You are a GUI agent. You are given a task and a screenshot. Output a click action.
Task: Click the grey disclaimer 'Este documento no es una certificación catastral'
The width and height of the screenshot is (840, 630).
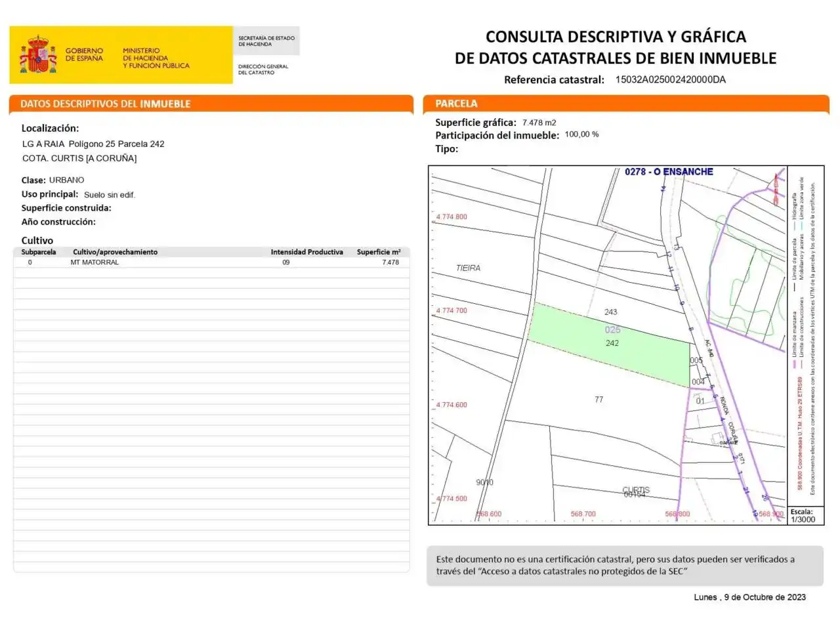625,566
